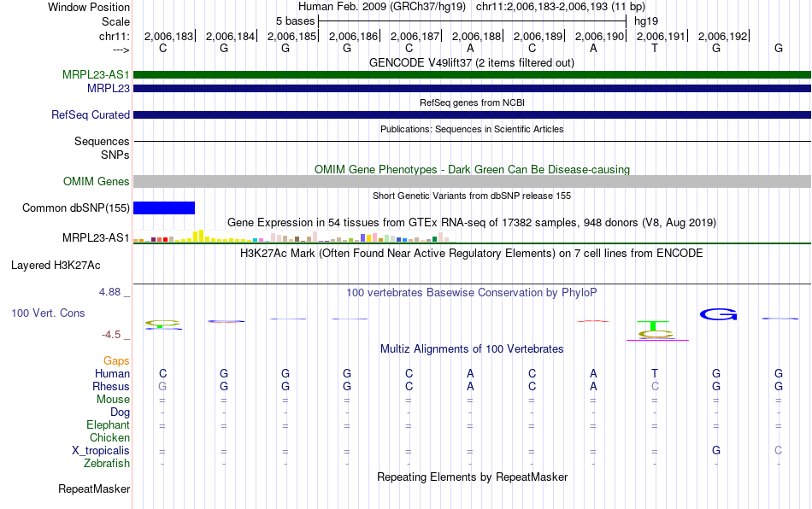Click the Rhesus C under human T
This screenshot has width=812, height=509.
pos(655,386)
